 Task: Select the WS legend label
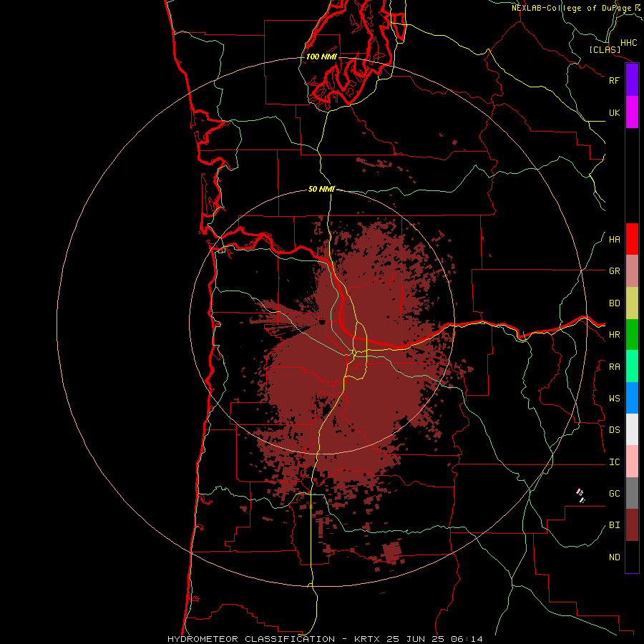615,399
